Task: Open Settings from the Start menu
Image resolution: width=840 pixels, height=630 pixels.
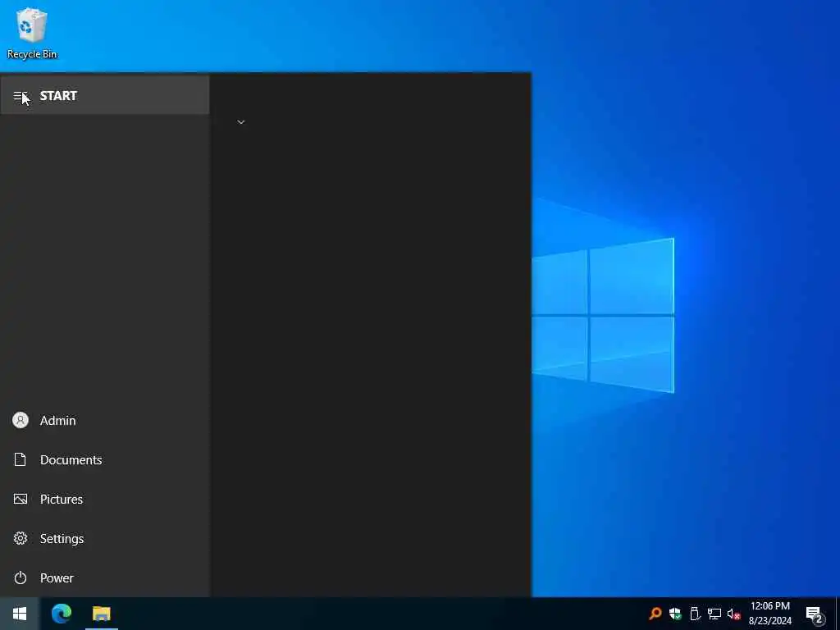Action: pos(104,538)
